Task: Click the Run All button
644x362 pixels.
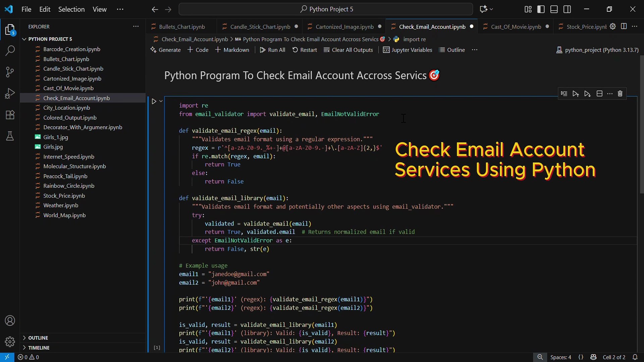Action: tap(272, 50)
